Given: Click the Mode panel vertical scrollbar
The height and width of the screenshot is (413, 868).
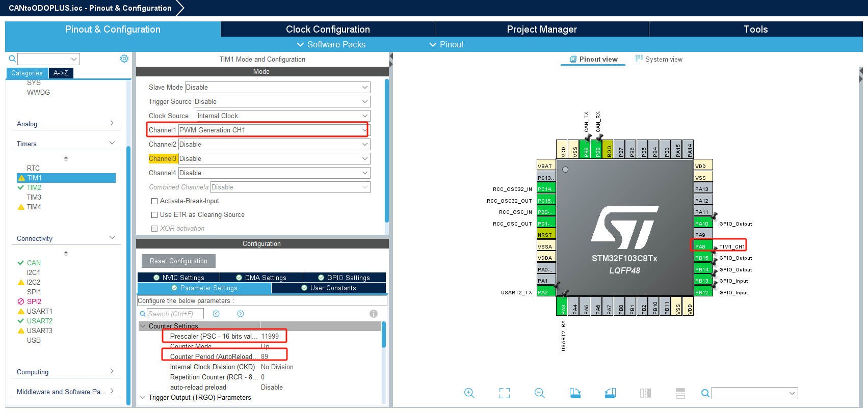Looking at the screenshot, I should coord(387,150).
